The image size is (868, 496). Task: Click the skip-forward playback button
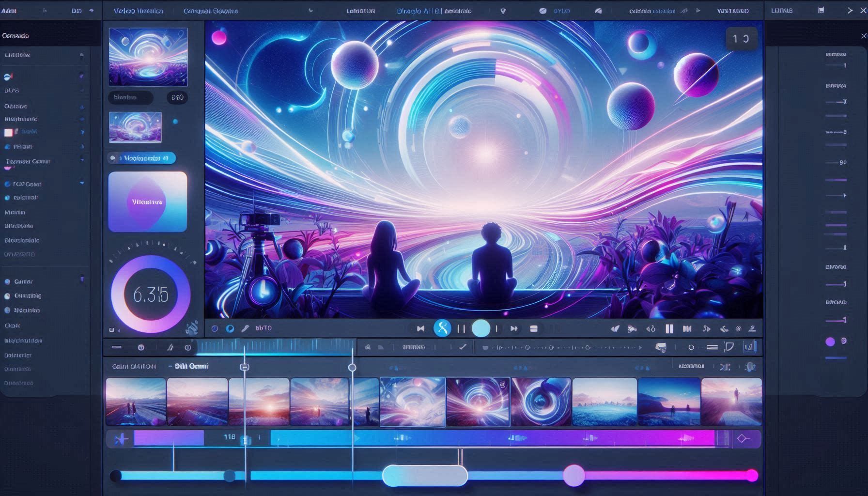pyautogui.click(x=513, y=328)
